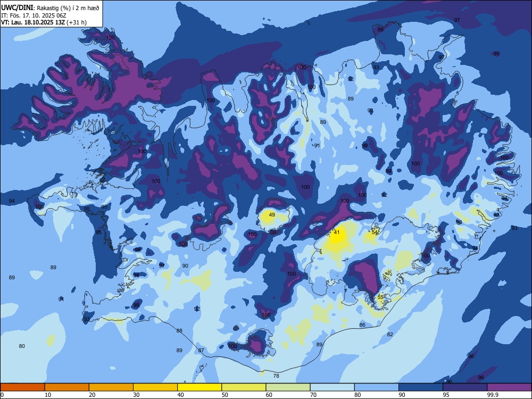Viewport: 532px width, 399px height.
Task: Click the 86 humidity value
Action: coord(362,325)
